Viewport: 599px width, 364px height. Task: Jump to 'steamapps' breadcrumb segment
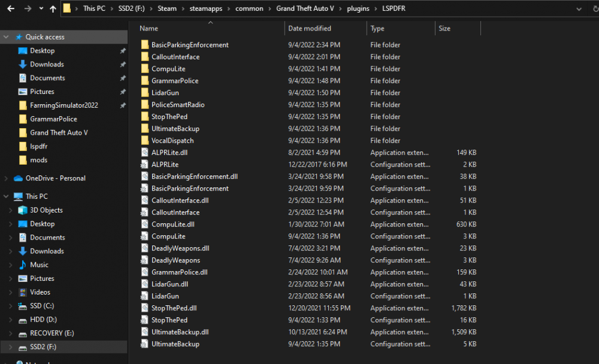(206, 8)
